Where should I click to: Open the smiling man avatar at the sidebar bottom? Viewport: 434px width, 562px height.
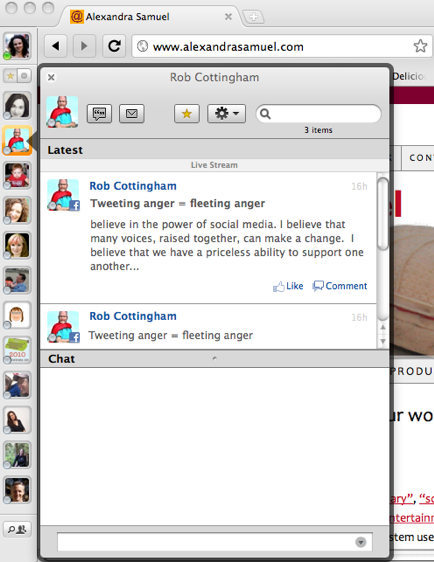pyautogui.click(x=17, y=490)
